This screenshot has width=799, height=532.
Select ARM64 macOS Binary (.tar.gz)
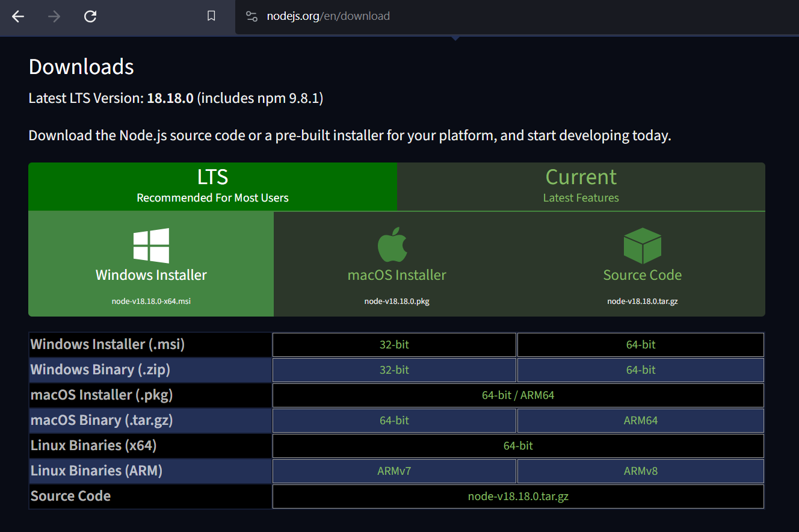641,421
